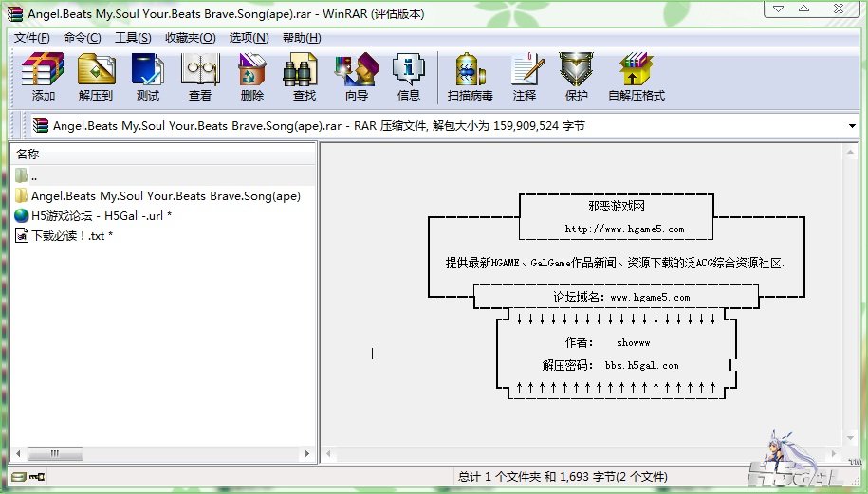Click the 论坛域名: www.hgame5.com text
This screenshot has width=868, height=494.
[x=621, y=297]
